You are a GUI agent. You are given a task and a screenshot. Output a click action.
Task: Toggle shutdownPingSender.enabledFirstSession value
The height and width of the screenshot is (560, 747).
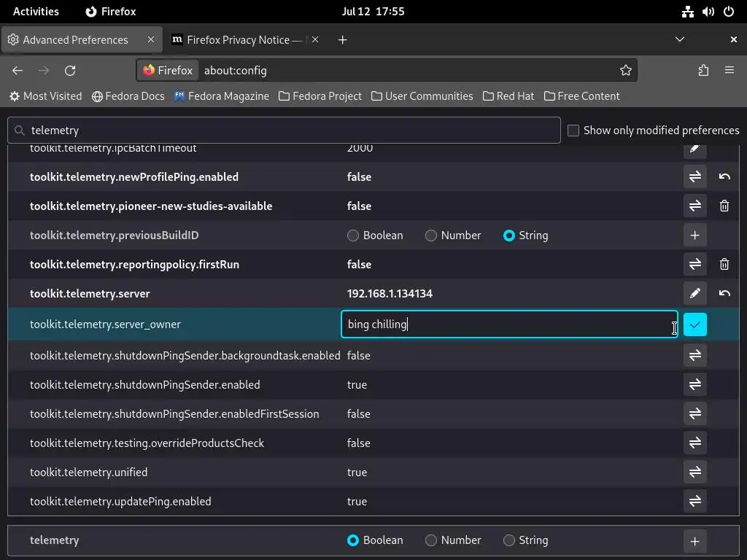tap(694, 413)
